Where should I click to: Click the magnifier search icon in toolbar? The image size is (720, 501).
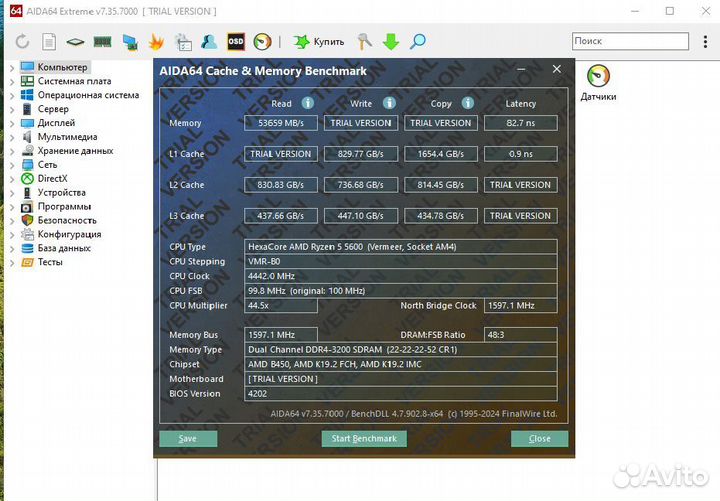(418, 42)
